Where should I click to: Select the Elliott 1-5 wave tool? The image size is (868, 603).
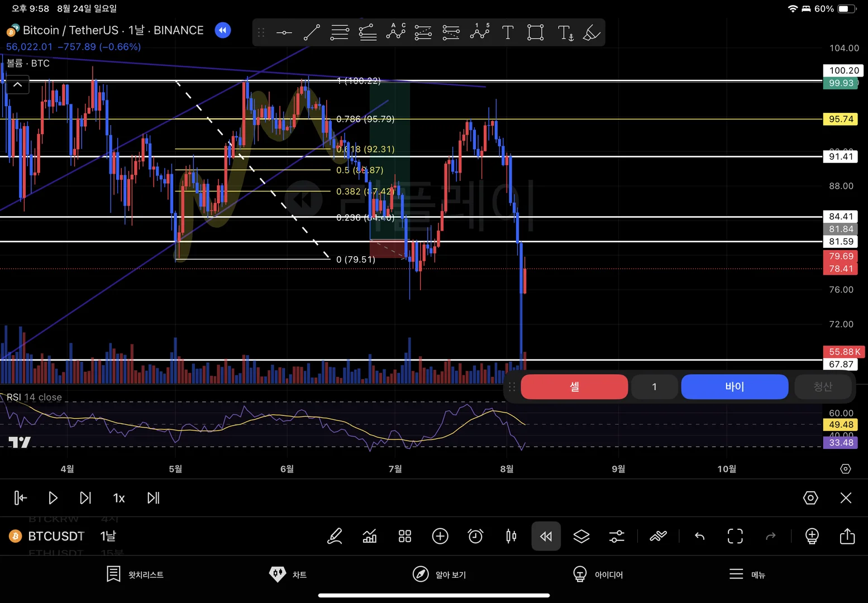coord(480,32)
